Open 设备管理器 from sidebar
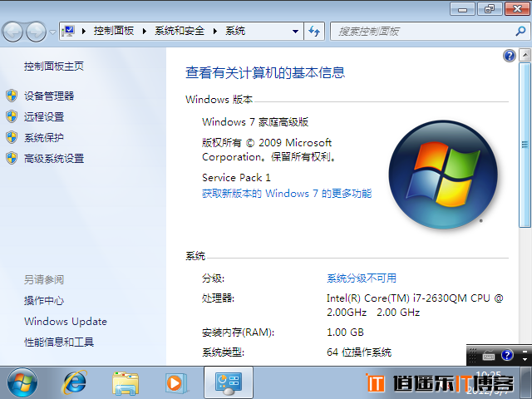Screen dimensions: 532x399 coord(49,96)
